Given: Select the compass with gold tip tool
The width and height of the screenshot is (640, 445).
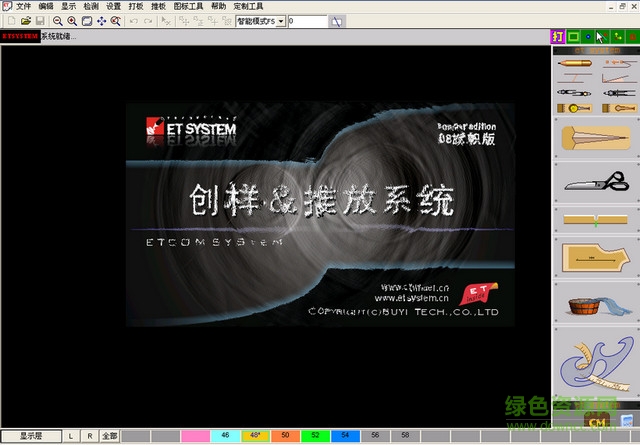Looking at the screenshot, I should pyautogui.click(x=575, y=93).
